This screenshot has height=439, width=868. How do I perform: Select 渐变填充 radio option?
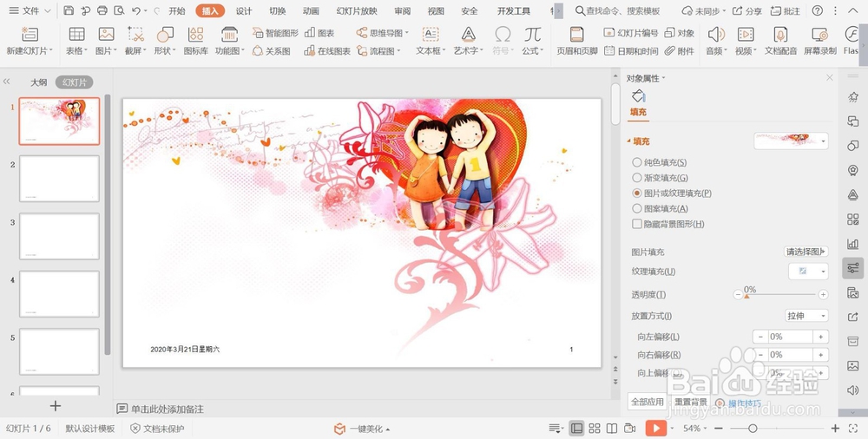[x=637, y=178]
